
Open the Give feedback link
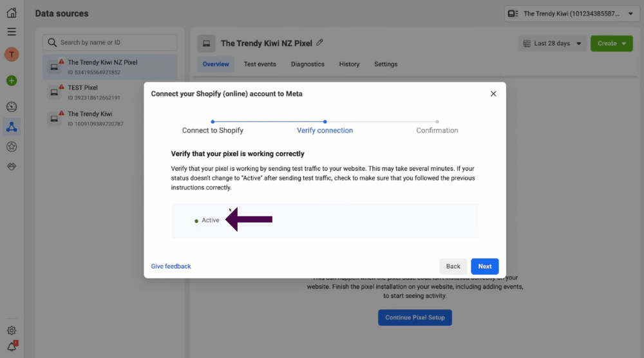pyautogui.click(x=171, y=266)
